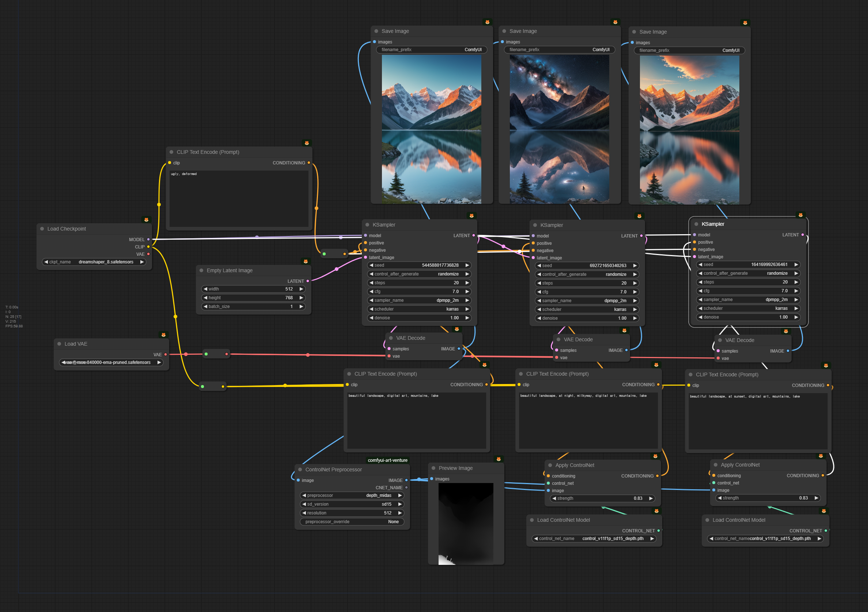Click the 'ugly, deformed' negative prompt text box

coord(239,198)
